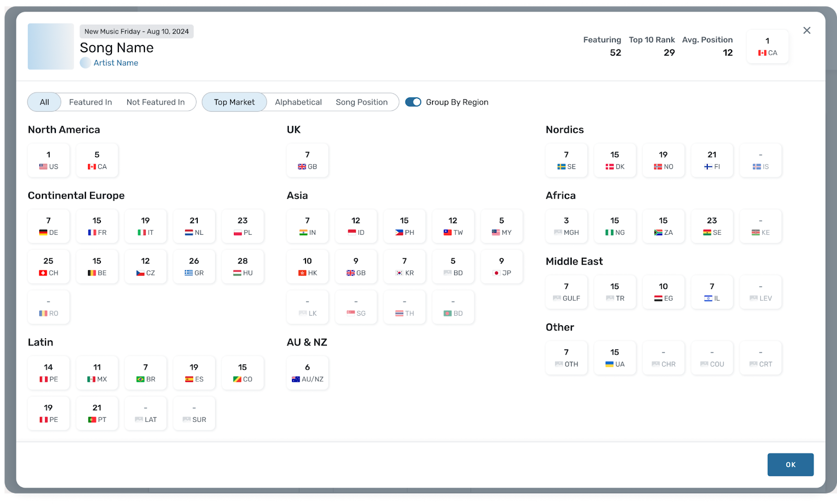
Task: Open the AU/NZ market tile
Action: [308, 373]
